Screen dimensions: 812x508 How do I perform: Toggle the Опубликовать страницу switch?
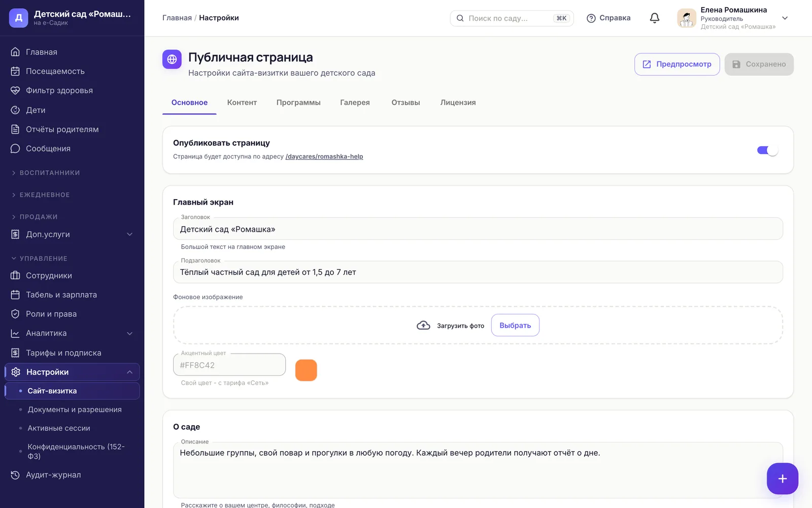click(767, 150)
